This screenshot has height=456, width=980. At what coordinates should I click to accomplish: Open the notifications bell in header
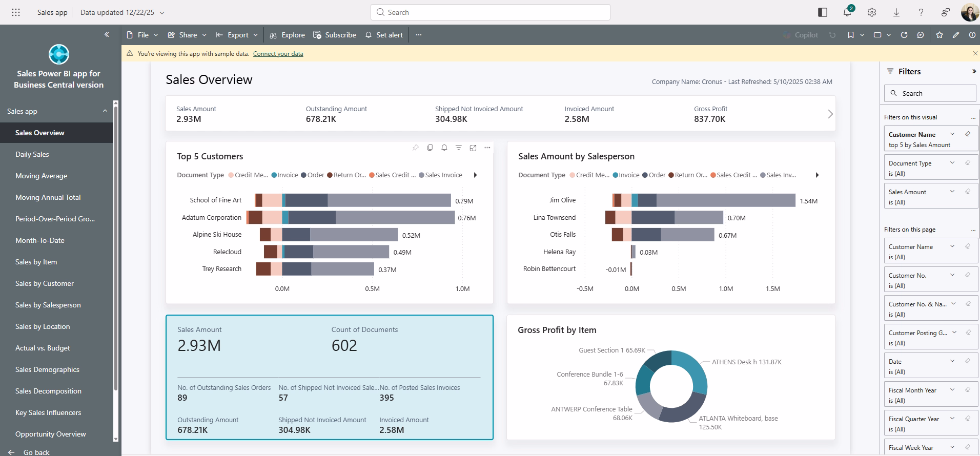coord(847,12)
